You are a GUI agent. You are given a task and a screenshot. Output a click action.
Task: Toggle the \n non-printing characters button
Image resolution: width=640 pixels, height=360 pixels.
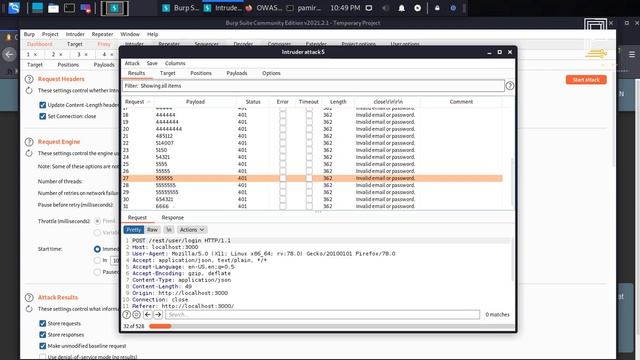click(169, 230)
